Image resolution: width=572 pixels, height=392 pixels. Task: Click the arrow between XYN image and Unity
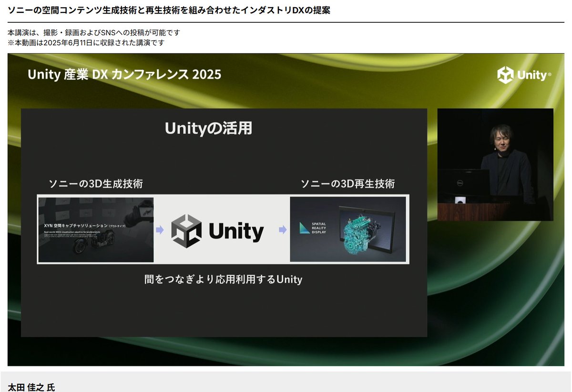pos(160,230)
